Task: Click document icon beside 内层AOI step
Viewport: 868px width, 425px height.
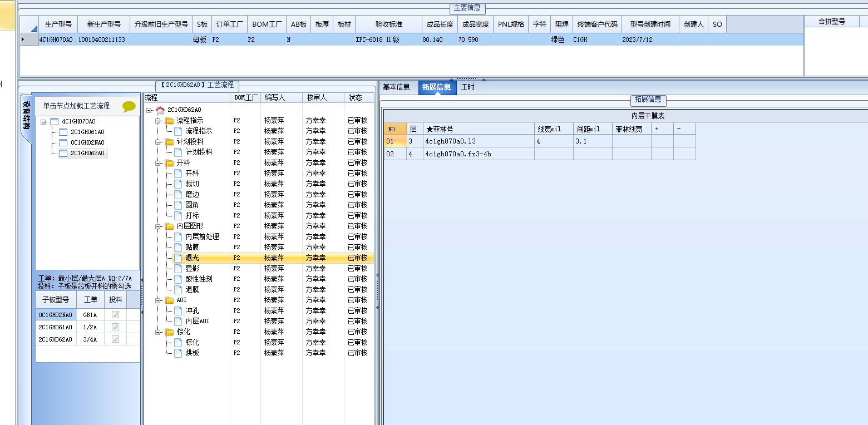Action: (178, 321)
